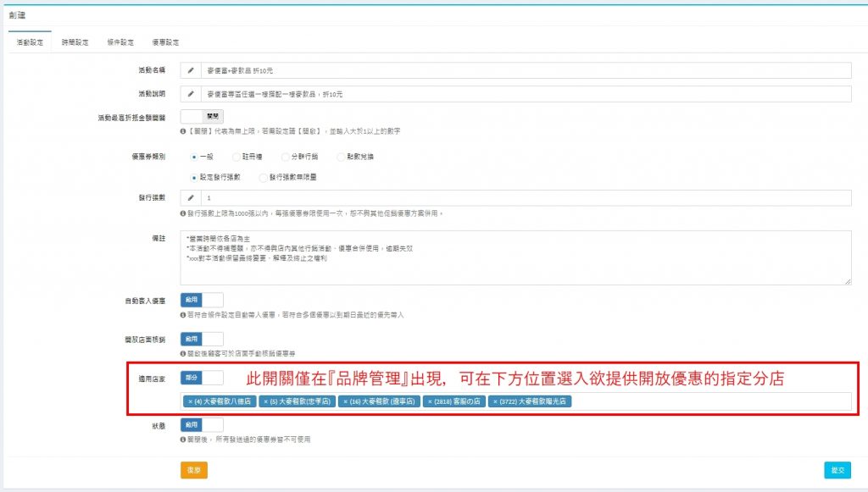
Task: Switch the 適用店家 toggle from 部分
Action: (x=202, y=378)
